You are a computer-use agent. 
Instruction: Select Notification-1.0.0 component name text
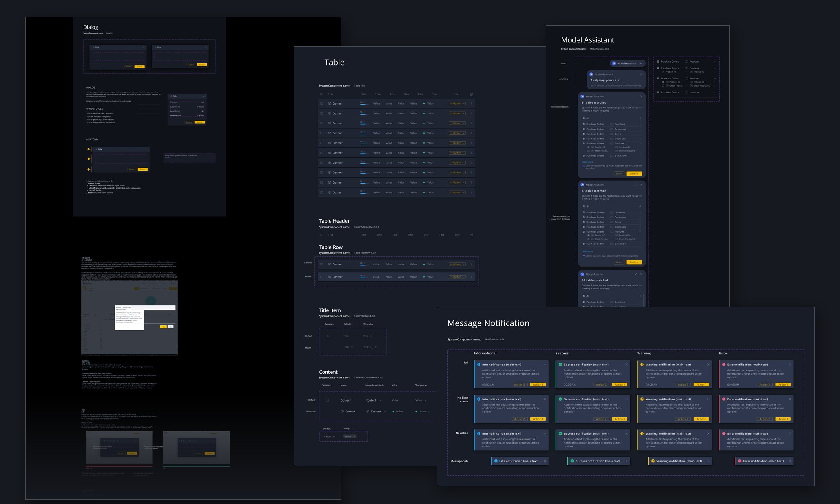(494, 339)
